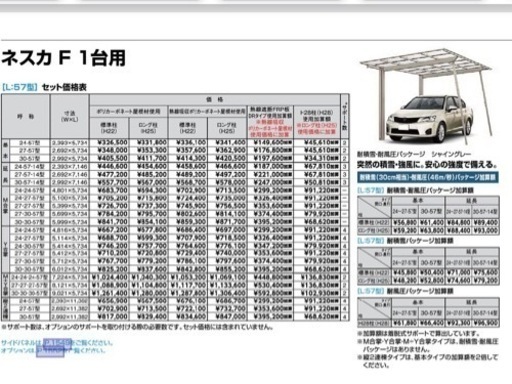Select add-on price ¥89,400
Image resolution: width=512 pixels, height=384 pixels.
[x=486, y=222]
